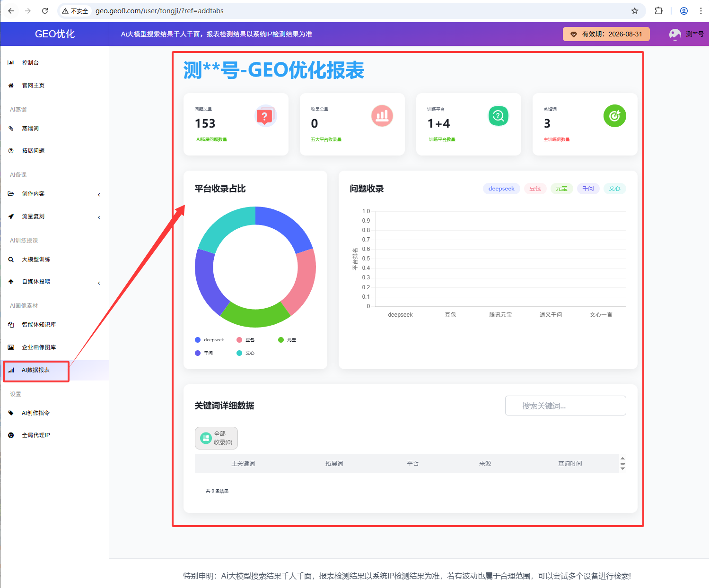The width and height of the screenshot is (709, 588).
Task: Click the 全部 收录(0) filter button
Action: (216, 438)
